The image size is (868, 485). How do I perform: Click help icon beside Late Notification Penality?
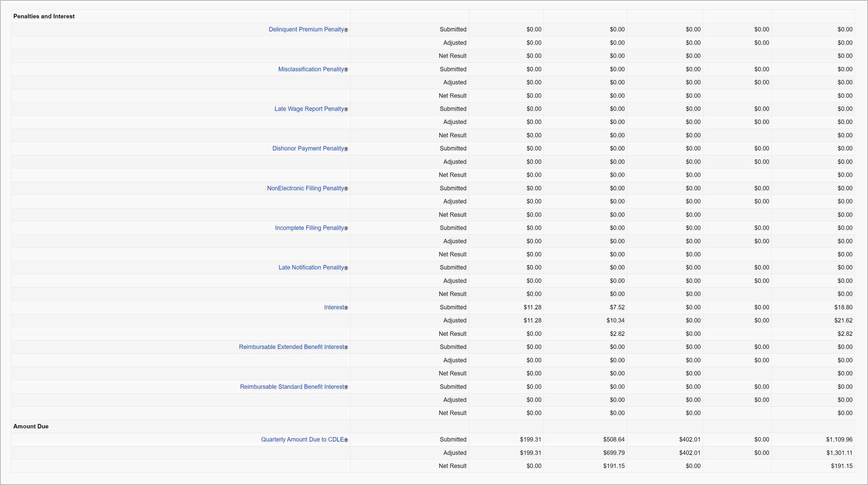tap(346, 268)
